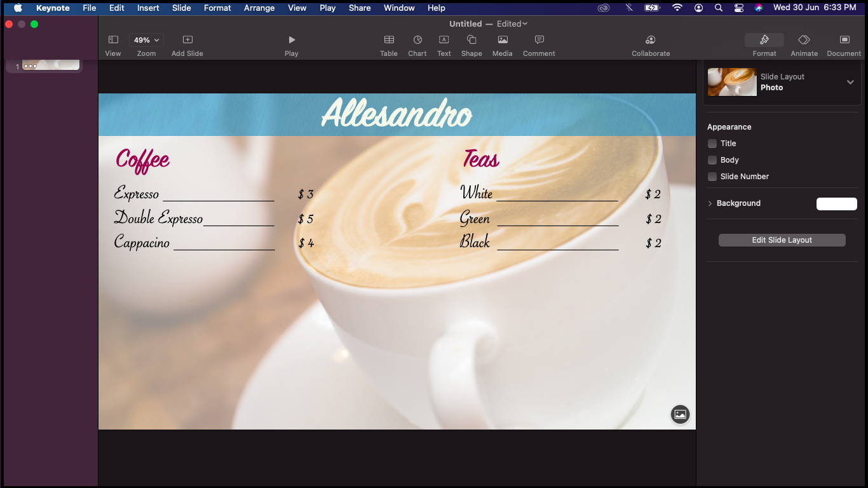Image resolution: width=868 pixels, height=488 pixels.
Task: Open the Arrange menu
Action: [259, 8]
